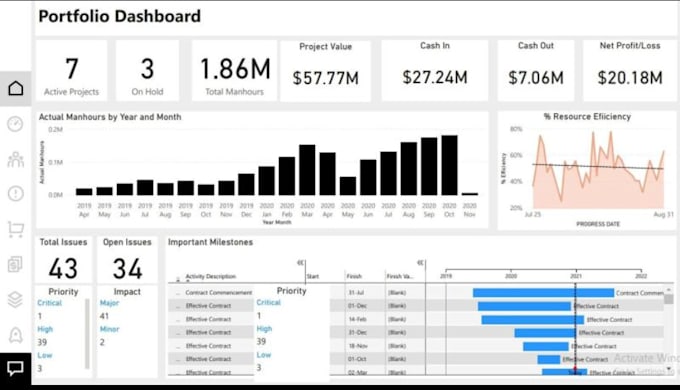
Task: Click the 2019 Dec manhours bar
Action: (246, 184)
